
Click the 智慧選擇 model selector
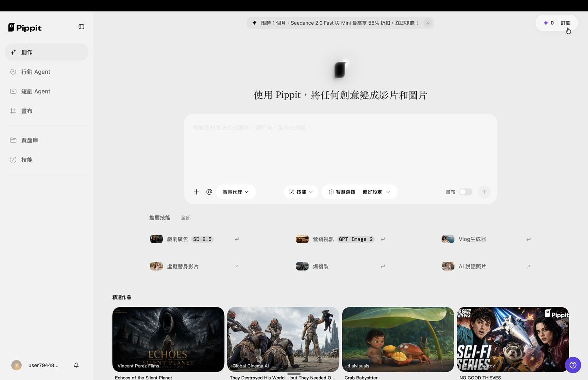[342, 192]
